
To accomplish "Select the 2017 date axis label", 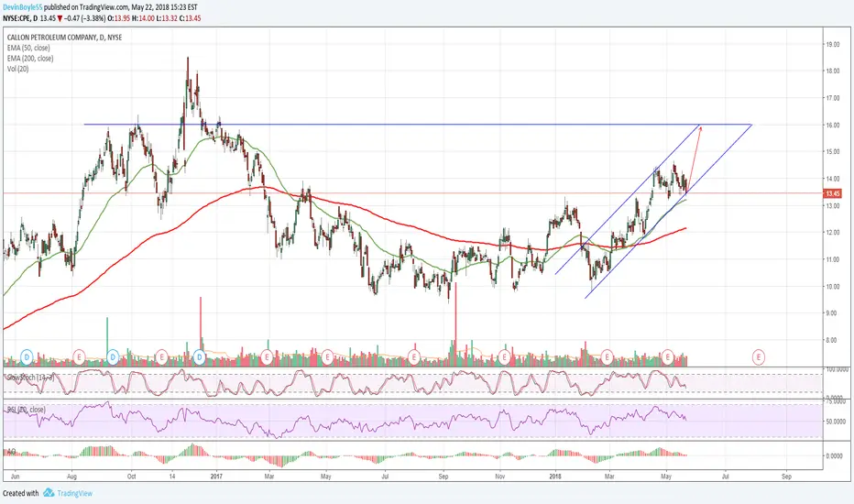I will [x=216, y=477].
